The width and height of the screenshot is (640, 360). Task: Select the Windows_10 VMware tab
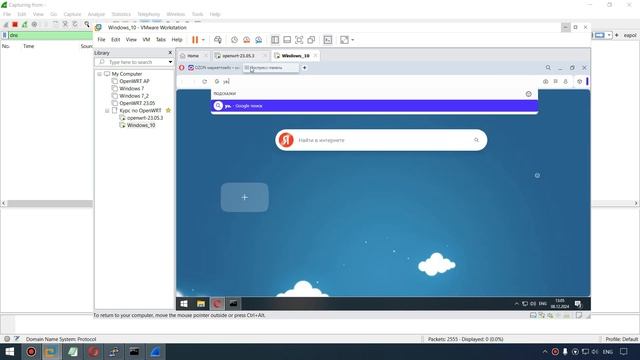pos(295,56)
